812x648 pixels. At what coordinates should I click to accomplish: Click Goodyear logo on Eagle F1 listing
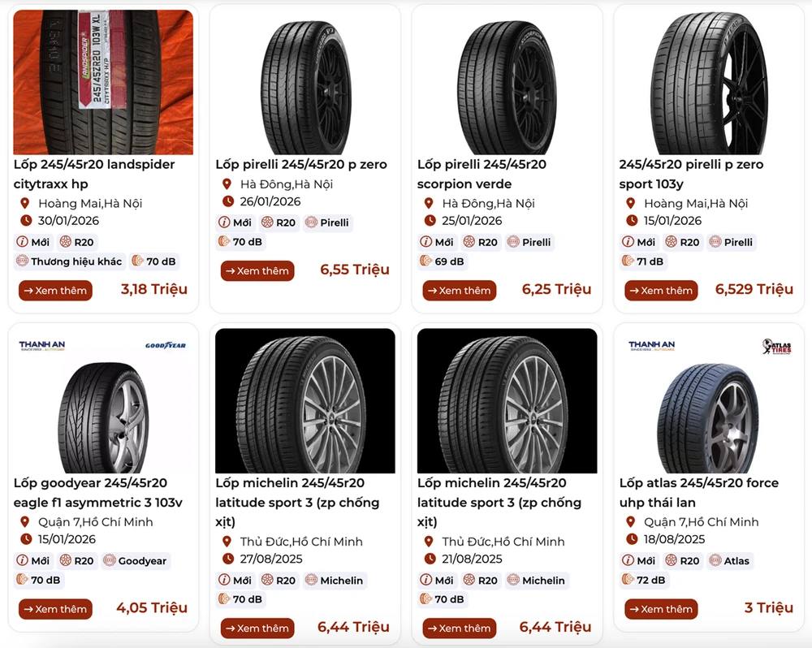tap(166, 346)
